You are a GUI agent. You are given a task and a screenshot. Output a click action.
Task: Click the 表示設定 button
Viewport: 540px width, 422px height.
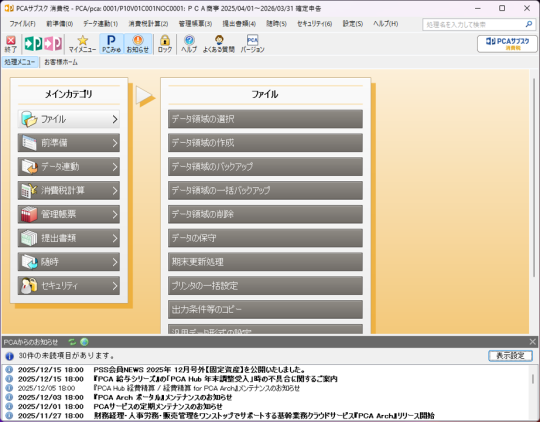point(510,356)
